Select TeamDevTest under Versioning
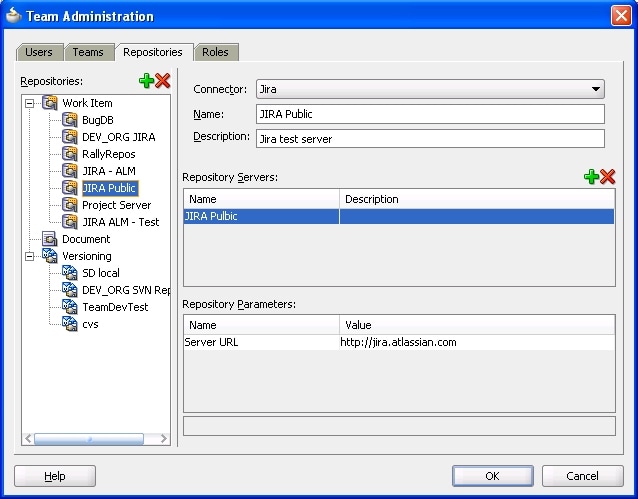 tap(115, 307)
